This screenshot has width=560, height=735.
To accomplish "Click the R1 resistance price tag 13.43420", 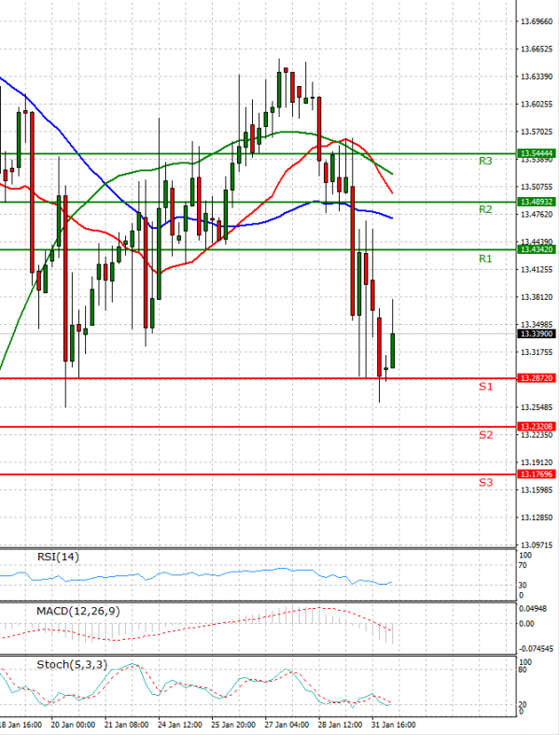I will pos(536,249).
